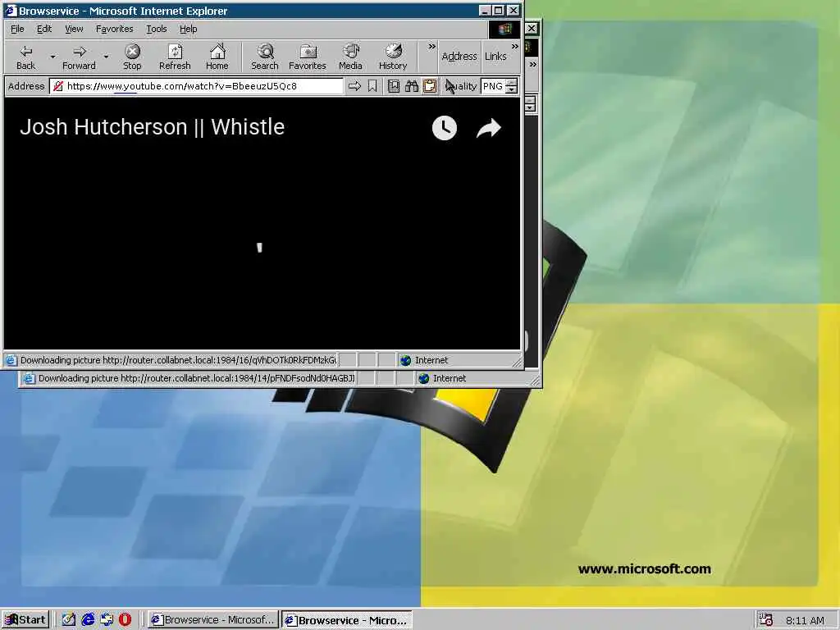Image resolution: width=840 pixels, height=630 pixels.
Task: Click the Internet Explorer title bar icon
Action: 11,11
